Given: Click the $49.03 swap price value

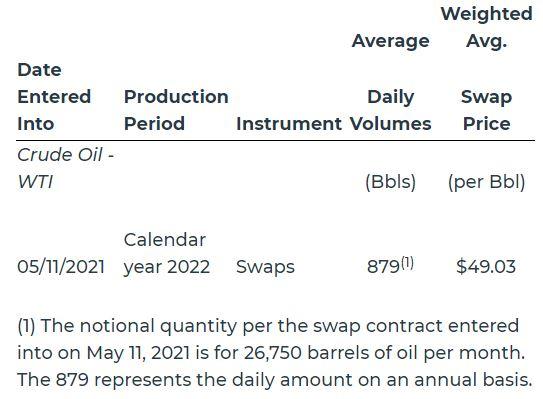Looking at the screenshot, I should 486,267.
